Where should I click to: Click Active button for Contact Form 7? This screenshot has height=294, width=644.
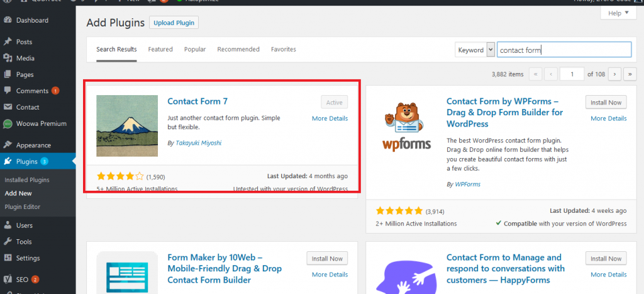point(335,103)
